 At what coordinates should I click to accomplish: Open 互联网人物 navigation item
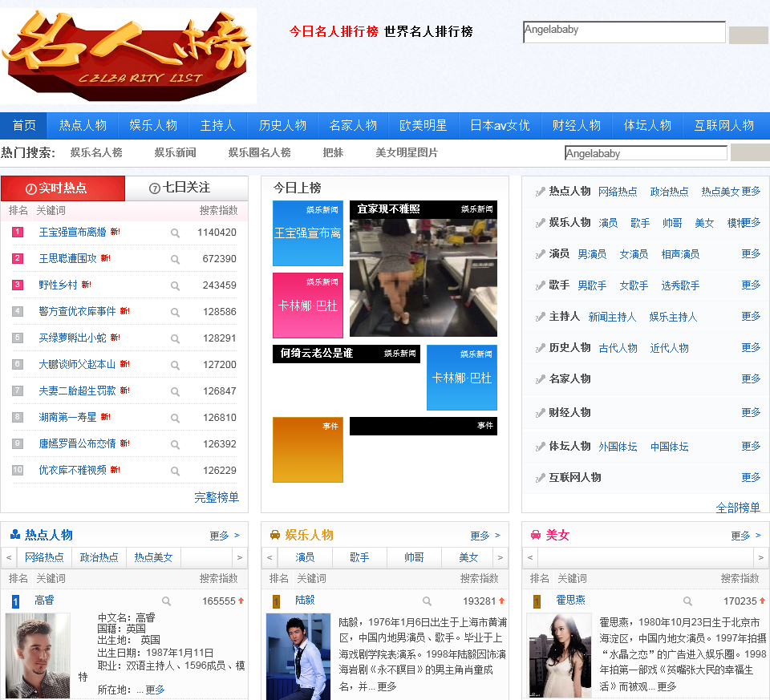pyautogui.click(x=723, y=126)
